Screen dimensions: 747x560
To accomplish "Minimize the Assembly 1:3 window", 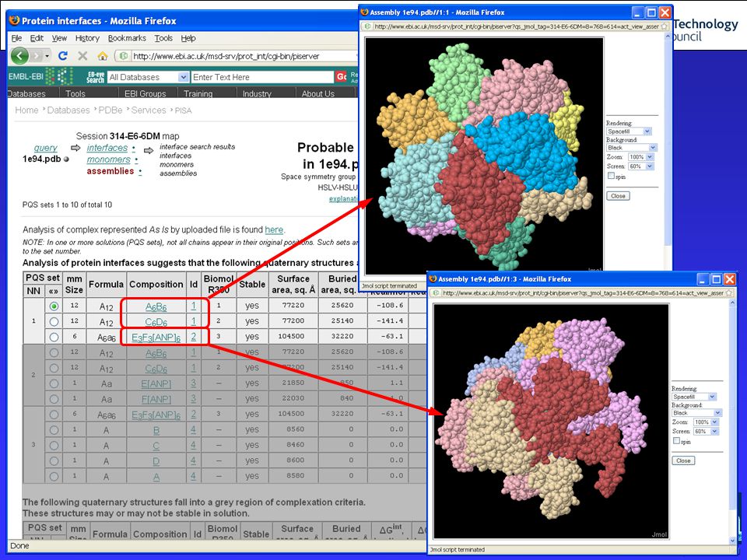I will coord(703,279).
